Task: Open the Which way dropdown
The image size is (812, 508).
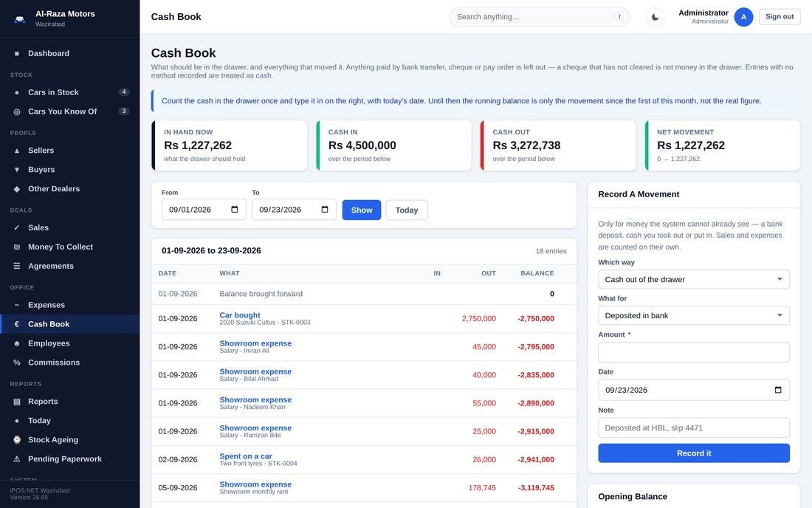Action: (693, 279)
